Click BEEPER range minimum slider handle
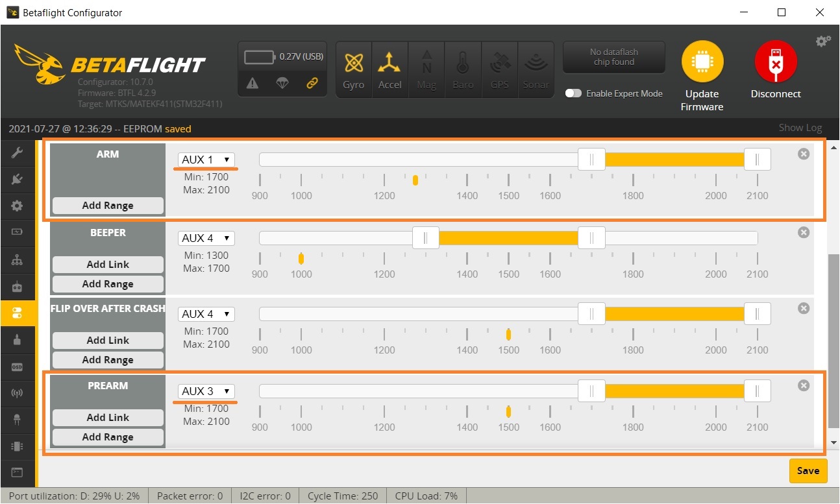 (425, 238)
